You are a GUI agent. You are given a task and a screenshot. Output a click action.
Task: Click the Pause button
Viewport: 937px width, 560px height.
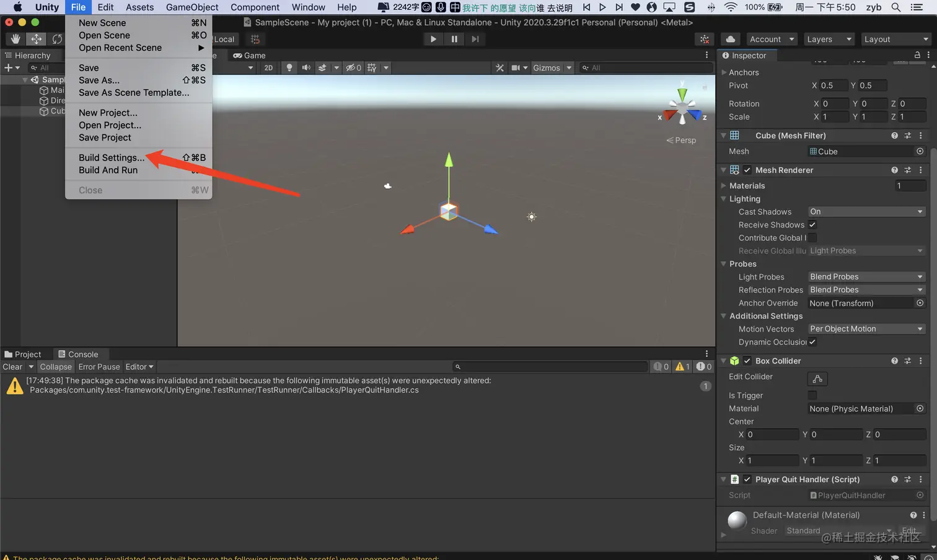[454, 39]
